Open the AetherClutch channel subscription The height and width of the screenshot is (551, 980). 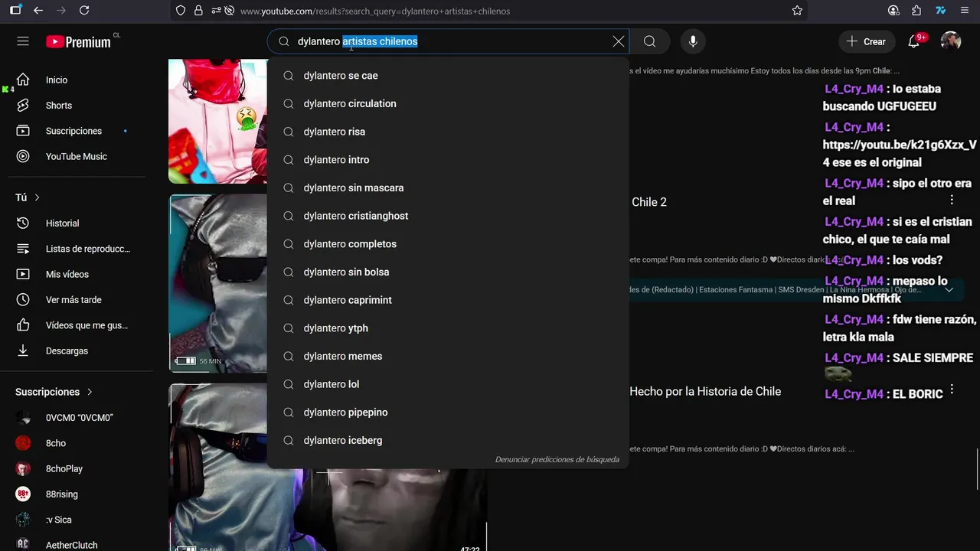tap(77, 543)
